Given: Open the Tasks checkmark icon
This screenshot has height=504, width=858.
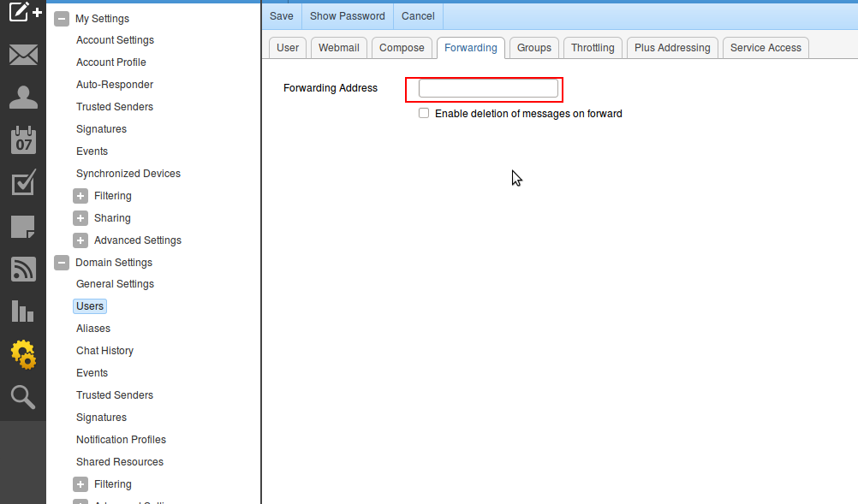Looking at the screenshot, I should [23, 182].
